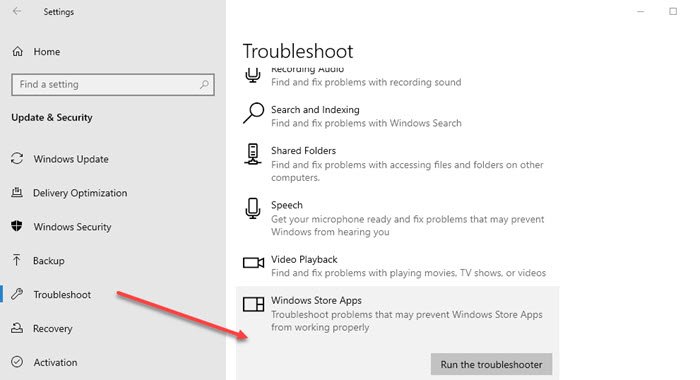
Task: Focus the Find a setting search box
Action: 113,84
